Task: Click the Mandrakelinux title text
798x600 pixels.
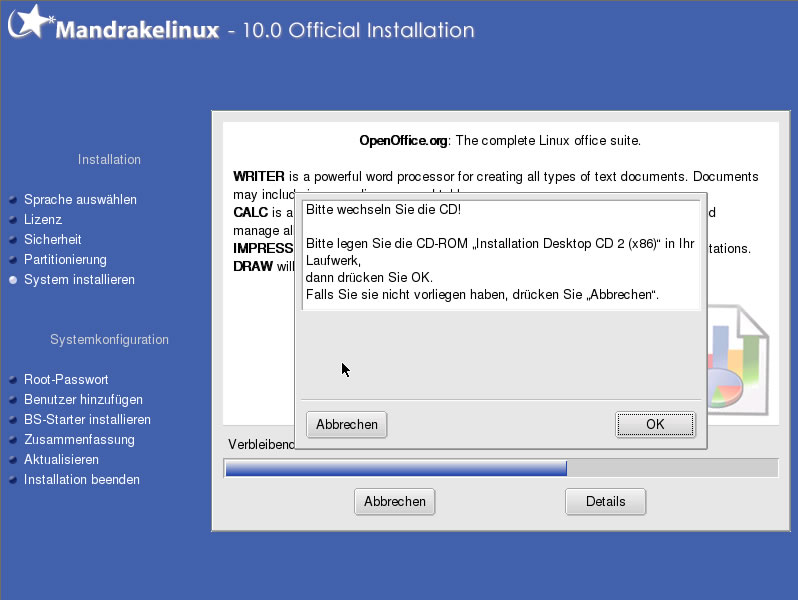Action: (x=137, y=30)
